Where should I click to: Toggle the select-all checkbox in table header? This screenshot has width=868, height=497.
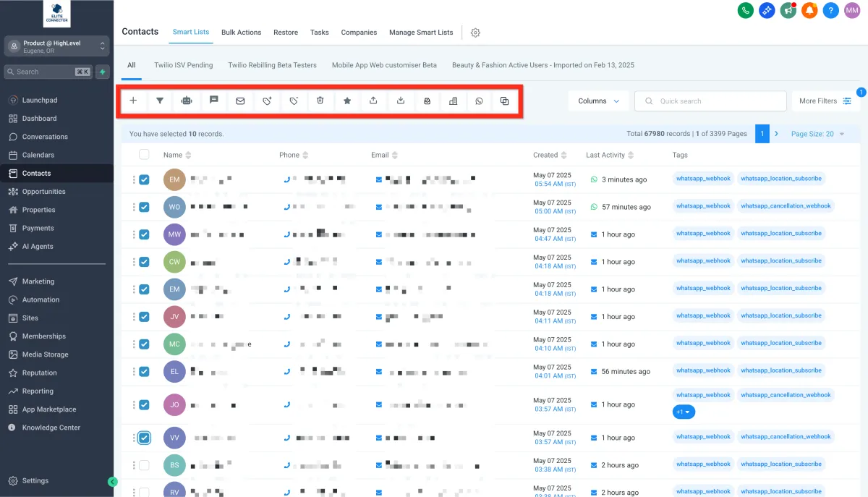(x=144, y=154)
